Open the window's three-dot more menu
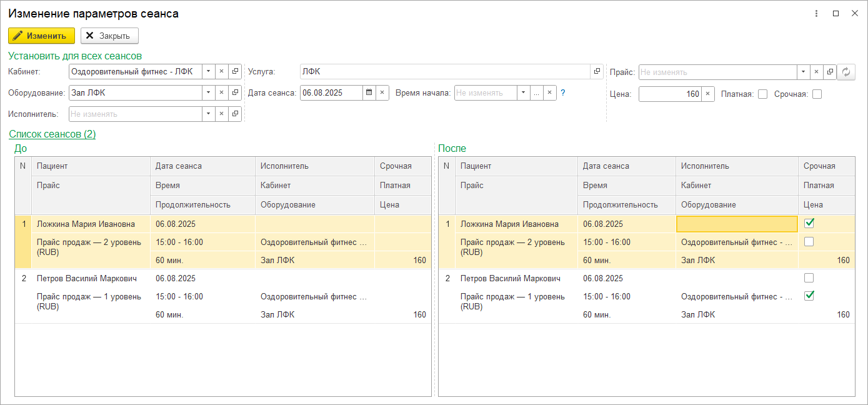This screenshot has width=868, height=405. (817, 13)
